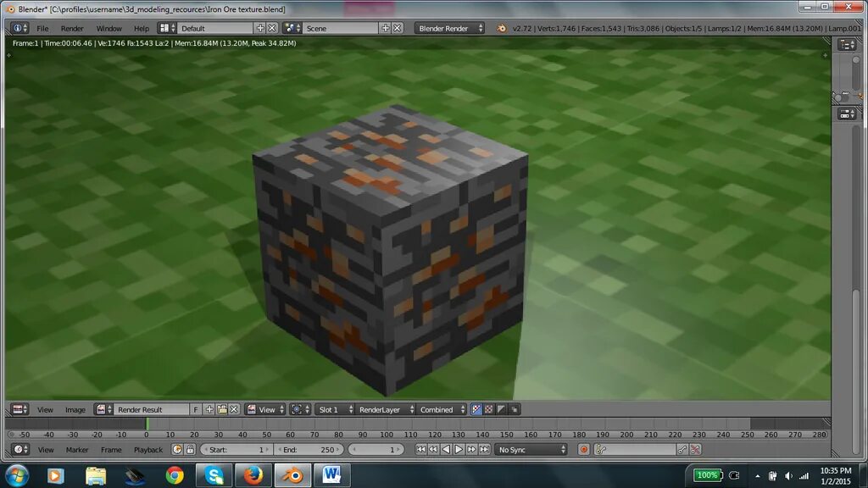The image size is (868, 488).
Task: Open Blender from the Windows taskbar
Action: coord(292,475)
